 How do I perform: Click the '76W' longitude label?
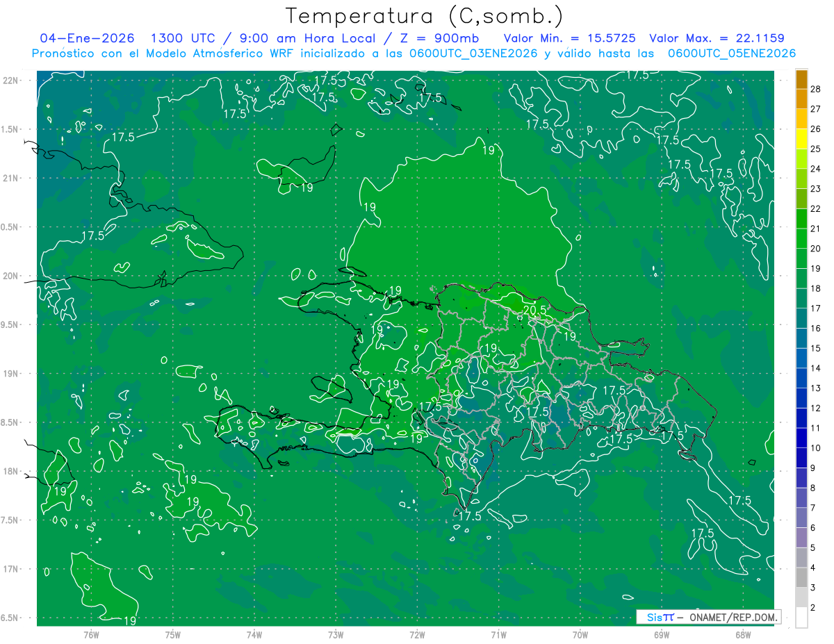coord(91,634)
